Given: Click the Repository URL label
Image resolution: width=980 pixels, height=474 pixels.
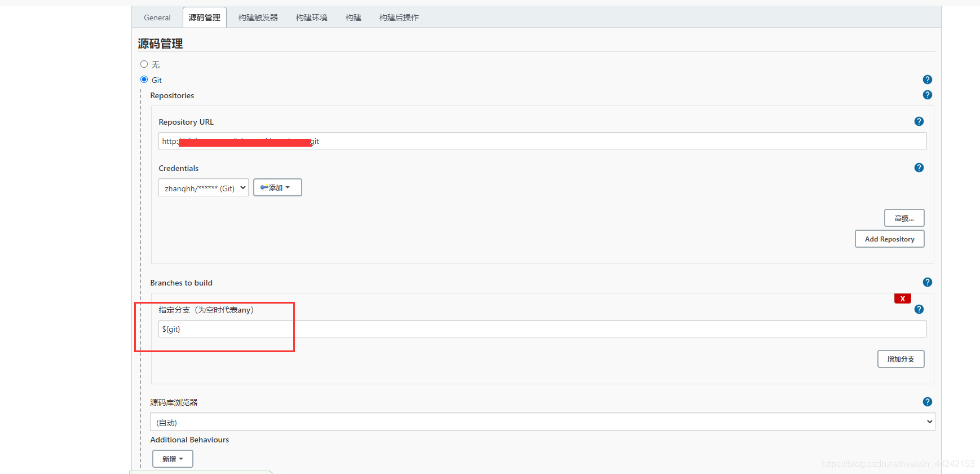Looking at the screenshot, I should (x=186, y=122).
